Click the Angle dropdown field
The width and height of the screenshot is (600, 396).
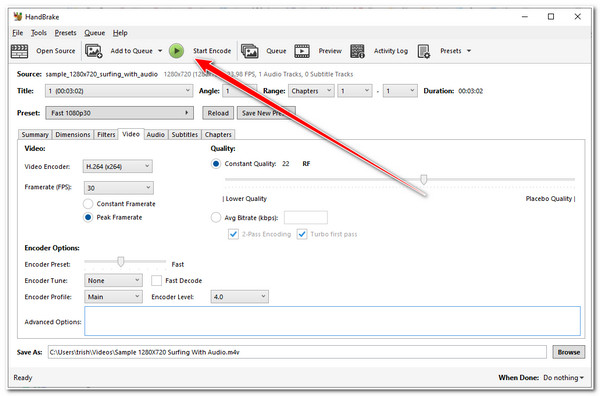[x=240, y=91]
